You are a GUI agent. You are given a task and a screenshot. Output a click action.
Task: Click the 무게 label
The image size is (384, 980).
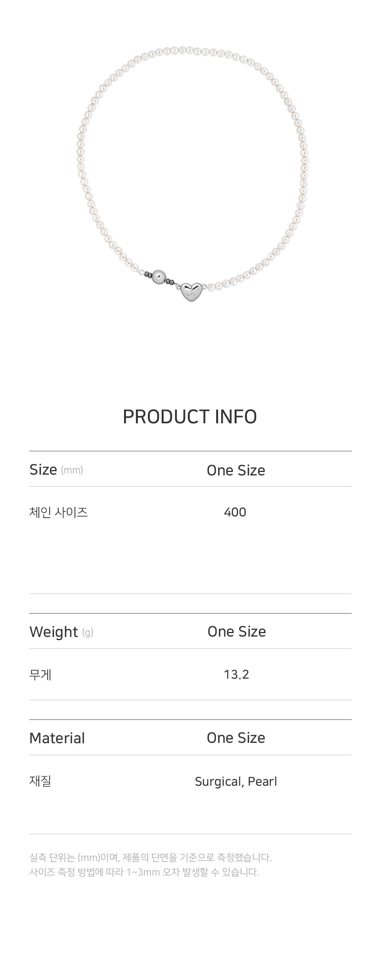pyautogui.click(x=40, y=675)
